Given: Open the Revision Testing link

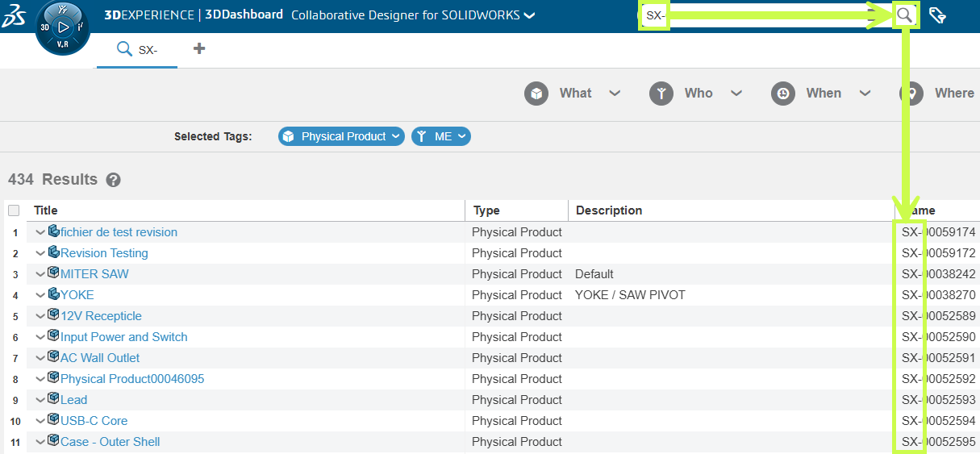Looking at the screenshot, I should pyautogui.click(x=104, y=253).
